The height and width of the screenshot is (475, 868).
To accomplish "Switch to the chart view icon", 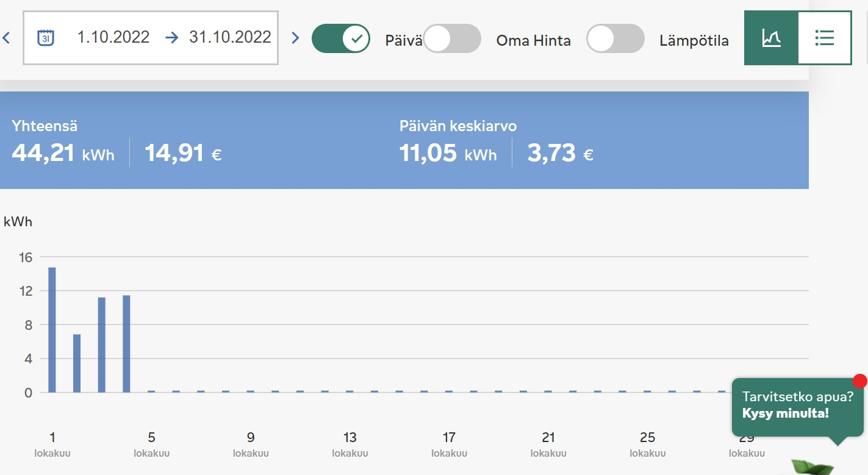I will click(771, 38).
